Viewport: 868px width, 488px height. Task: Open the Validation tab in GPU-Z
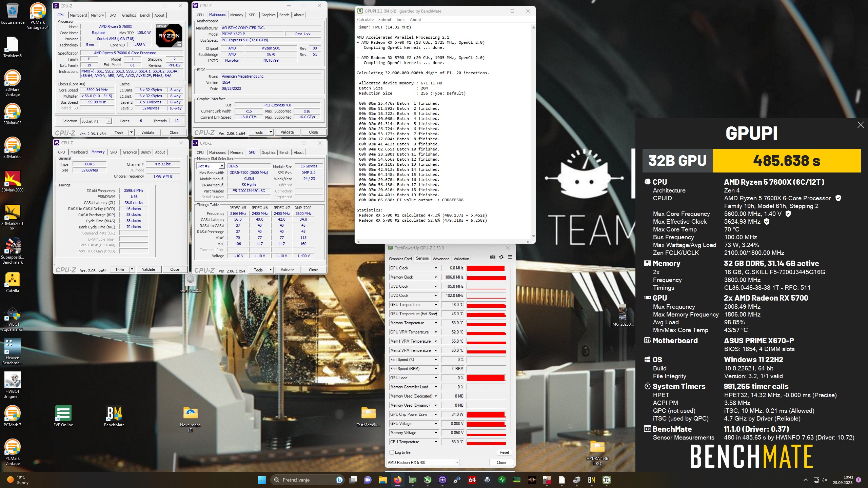461,259
